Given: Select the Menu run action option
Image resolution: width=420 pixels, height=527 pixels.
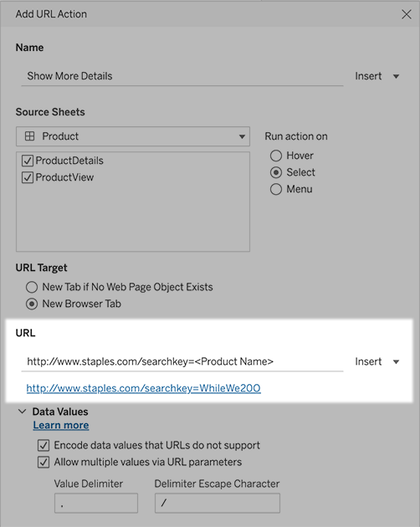Looking at the screenshot, I should tap(276, 189).
